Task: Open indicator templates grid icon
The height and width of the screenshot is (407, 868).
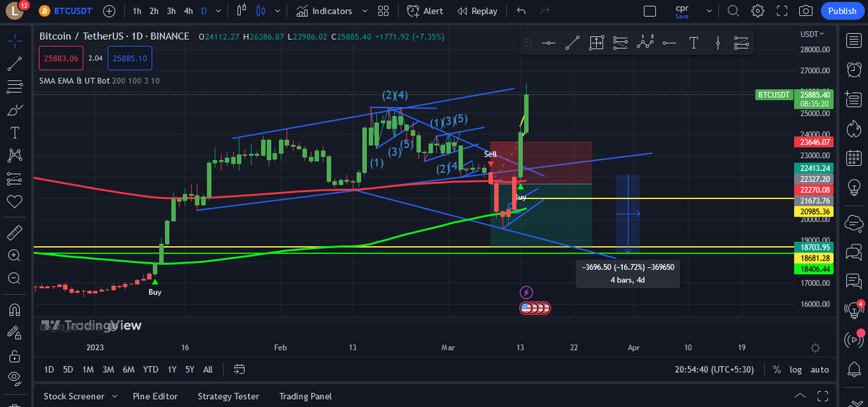Action: pyautogui.click(x=383, y=11)
